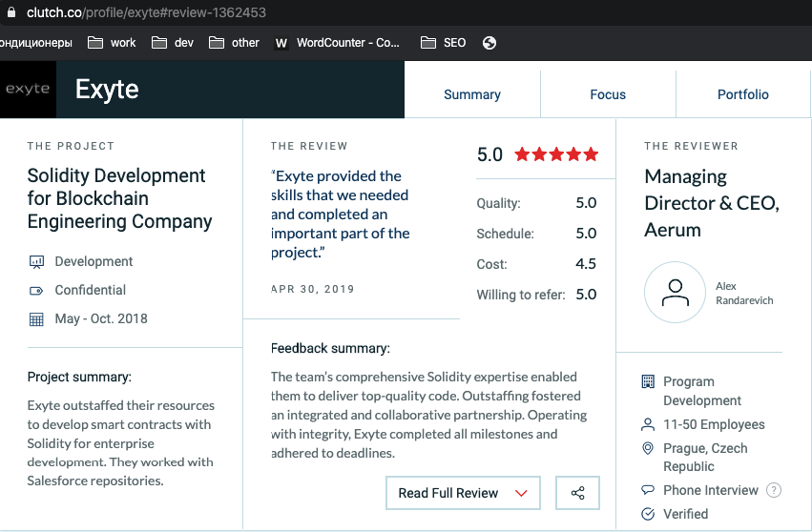Click the Project summary heading
Screen dimensions: 812x532
tap(79, 377)
